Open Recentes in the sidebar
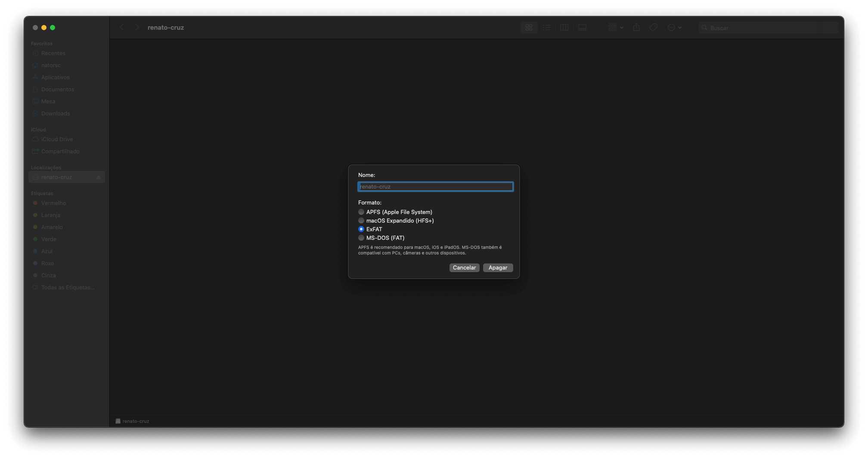This screenshot has height=459, width=868. (67, 53)
